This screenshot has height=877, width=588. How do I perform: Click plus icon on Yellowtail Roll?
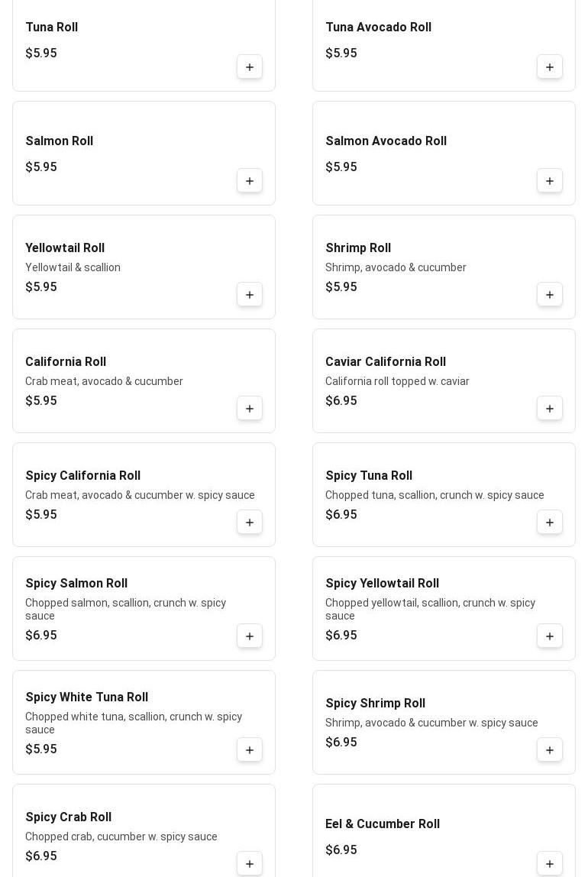click(x=250, y=295)
